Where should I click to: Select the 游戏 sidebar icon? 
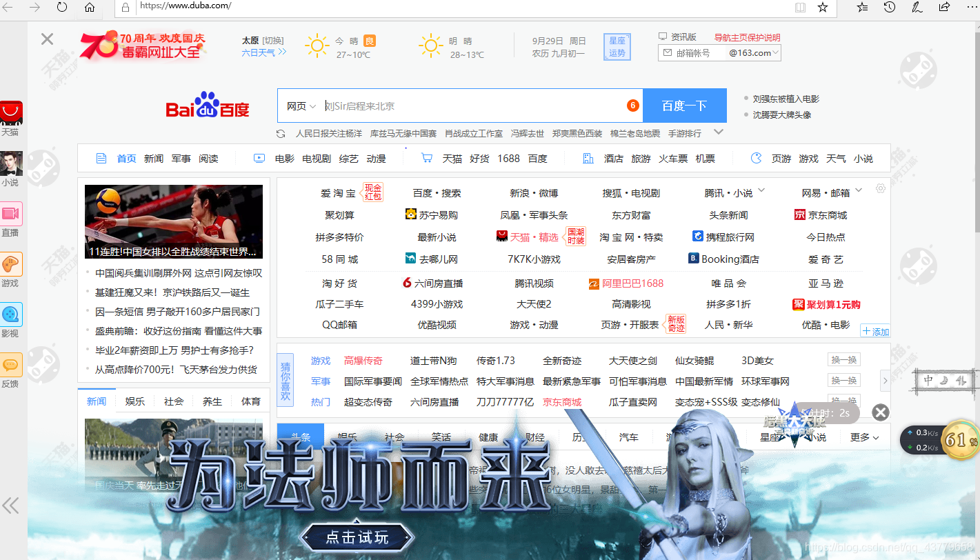(x=11, y=266)
